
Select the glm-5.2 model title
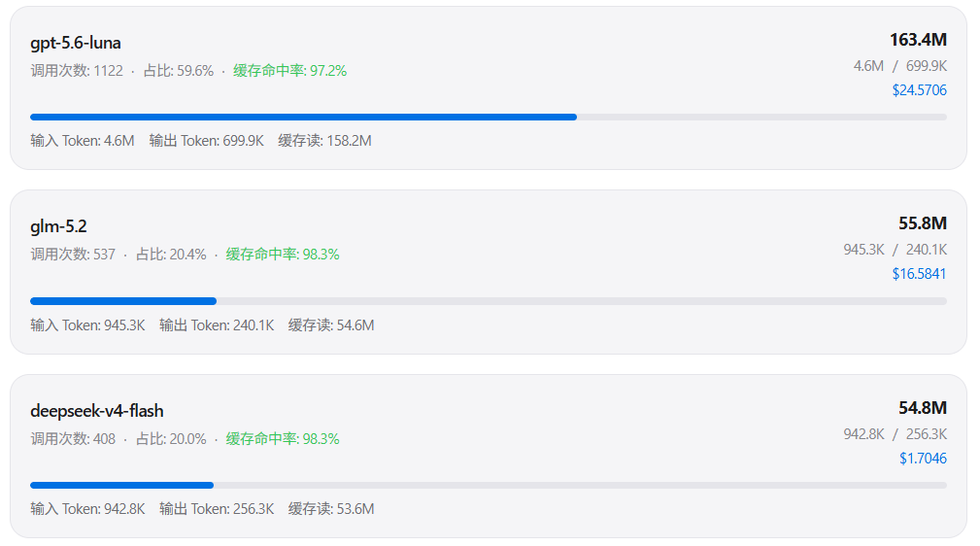58,226
